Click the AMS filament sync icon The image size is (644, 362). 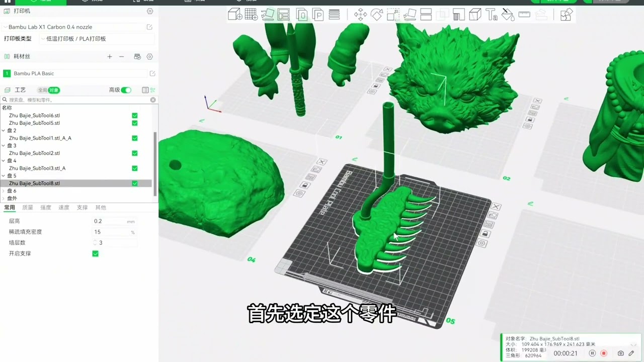[x=137, y=57]
